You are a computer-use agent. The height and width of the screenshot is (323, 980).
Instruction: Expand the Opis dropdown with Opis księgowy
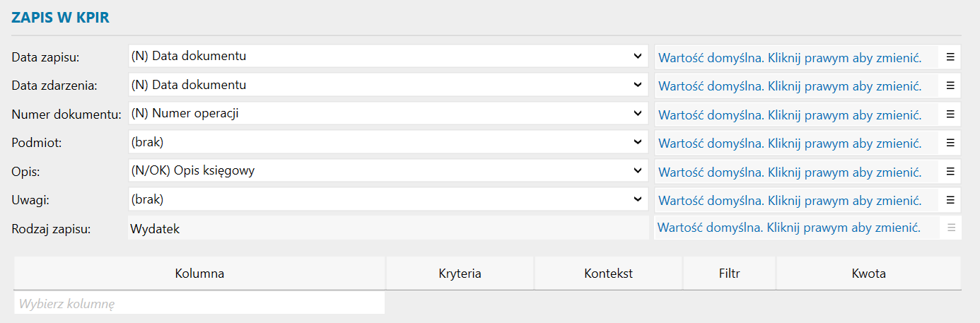click(388, 170)
